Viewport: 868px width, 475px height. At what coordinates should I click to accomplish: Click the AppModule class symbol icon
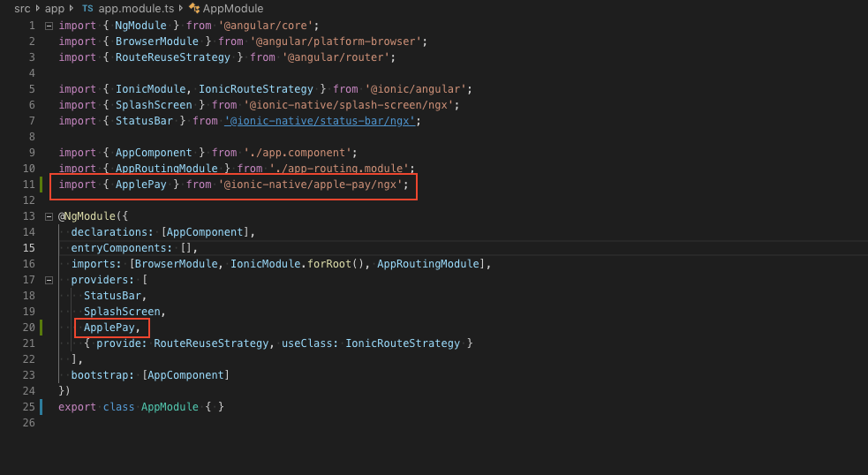(x=194, y=8)
